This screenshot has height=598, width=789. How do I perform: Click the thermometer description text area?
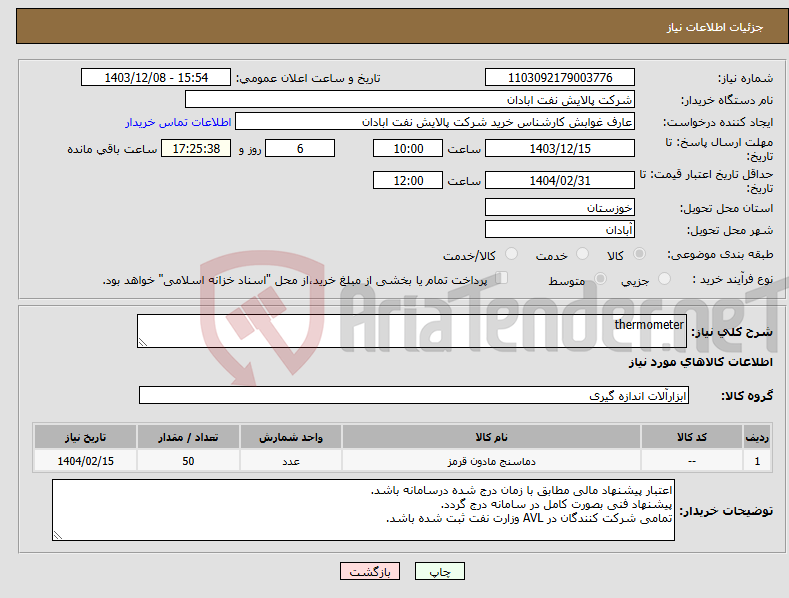[x=412, y=331]
